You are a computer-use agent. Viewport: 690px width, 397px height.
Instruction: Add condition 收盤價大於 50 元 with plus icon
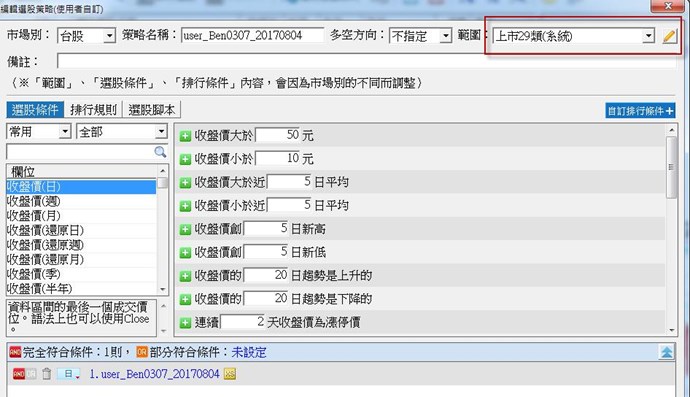tap(185, 136)
